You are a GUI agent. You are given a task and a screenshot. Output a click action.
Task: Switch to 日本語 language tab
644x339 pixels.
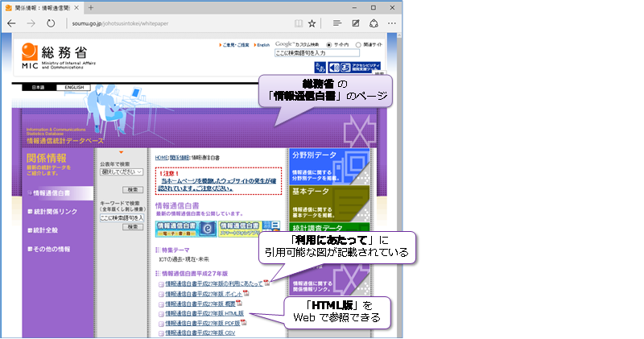[x=38, y=87]
